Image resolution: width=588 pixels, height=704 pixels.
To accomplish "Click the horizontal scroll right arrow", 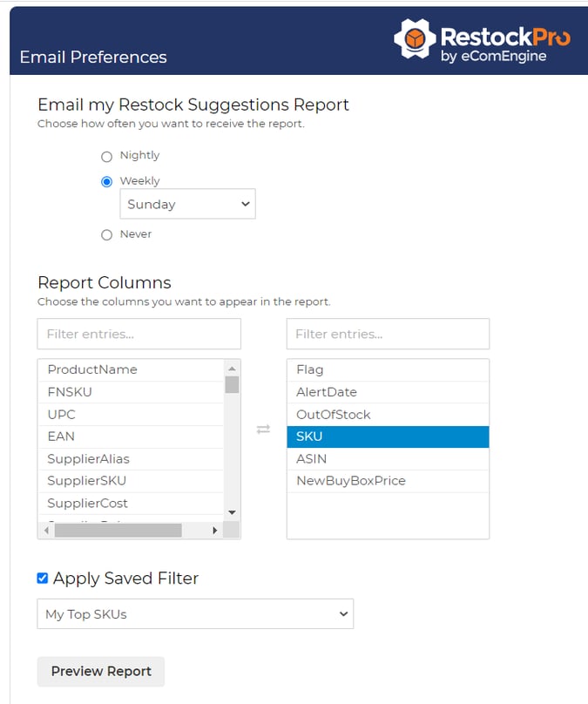I will pyautogui.click(x=214, y=531).
